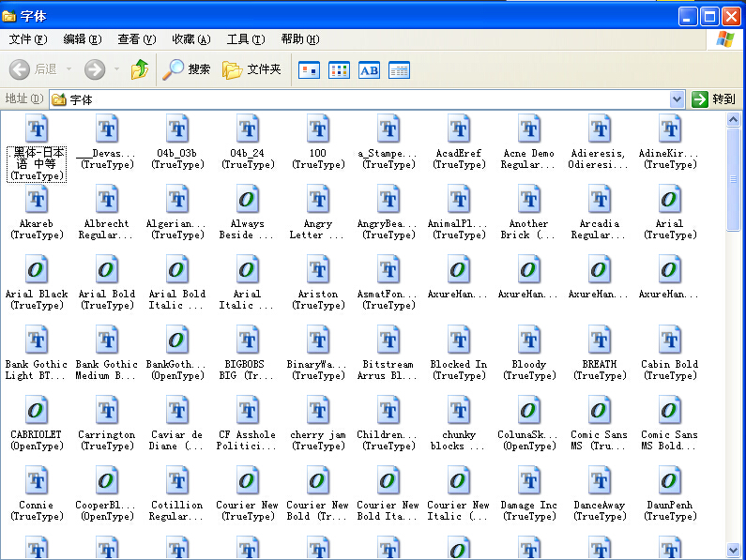Open the Search (搜索) pane
Screen dimensions: 746x560
click(187, 69)
